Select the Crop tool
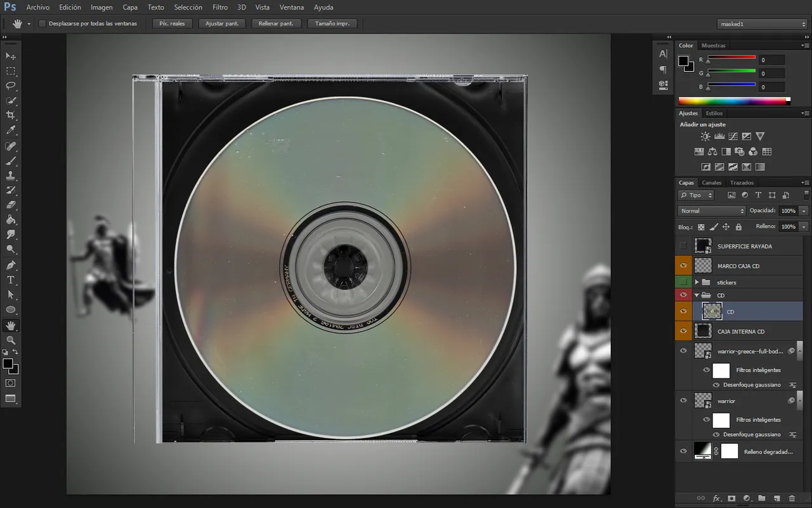The height and width of the screenshot is (508, 812). coord(11,115)
